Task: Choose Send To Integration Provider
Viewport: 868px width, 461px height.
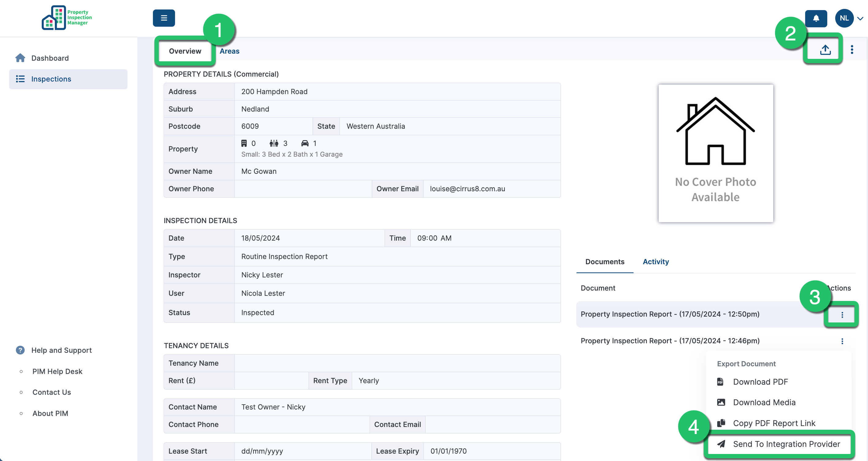Action: pos(786,444)
